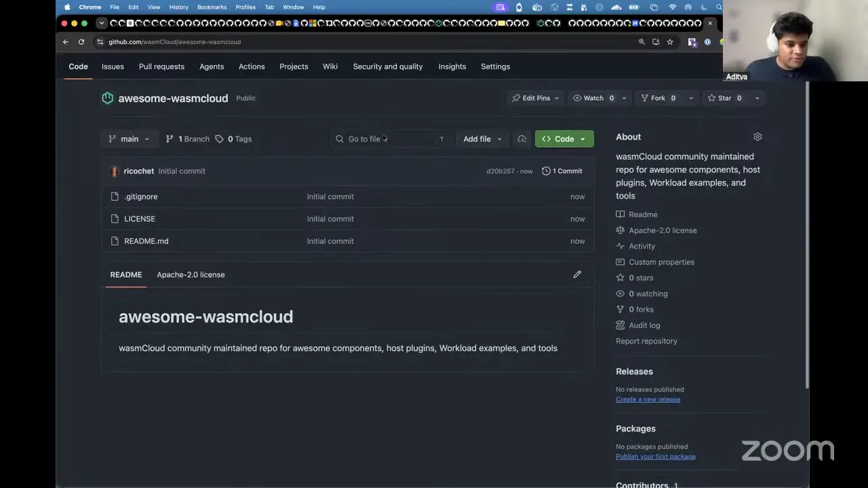Image resolution: width=868 pixels, height=488 pixels.
Task: Open the Wiki tab
Action: tap(330, 66)
